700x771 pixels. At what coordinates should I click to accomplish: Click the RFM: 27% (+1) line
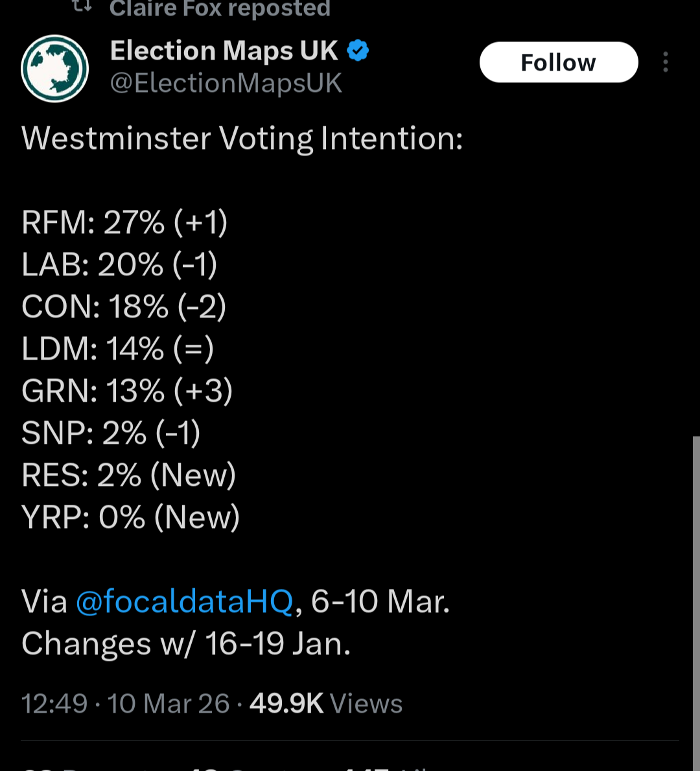point(124,223)
